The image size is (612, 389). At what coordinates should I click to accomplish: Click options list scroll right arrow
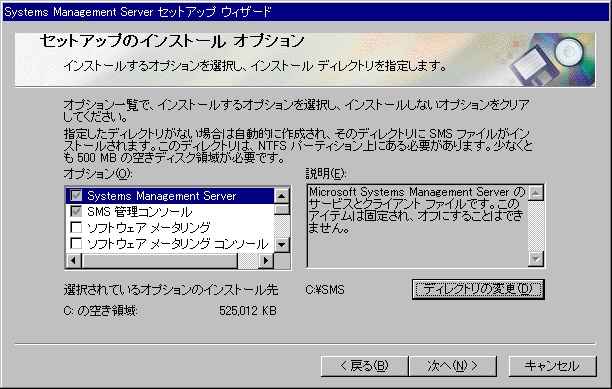tap(266, 260)
